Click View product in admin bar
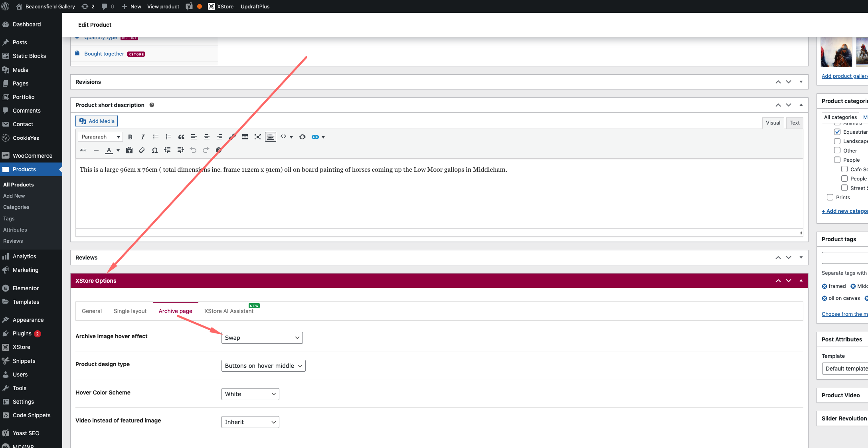Screen dimensions: 868x448 [x=163, y=6]
